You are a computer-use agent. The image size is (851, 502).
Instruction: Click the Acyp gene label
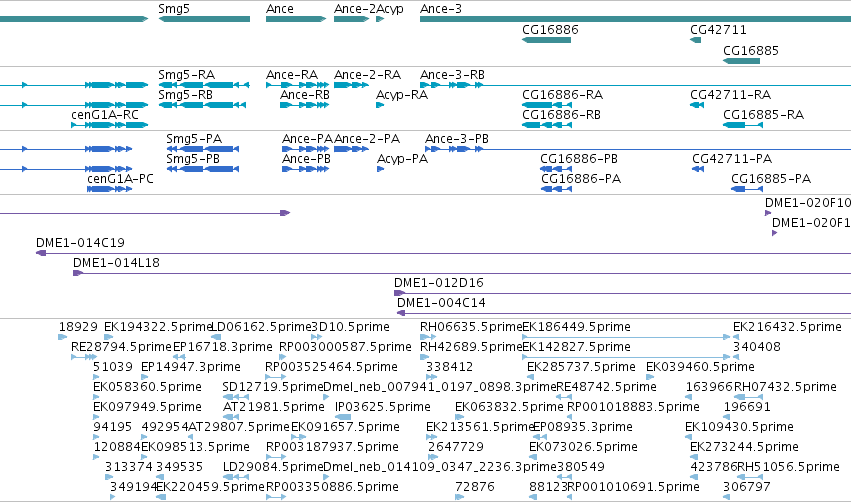point(390,9)
